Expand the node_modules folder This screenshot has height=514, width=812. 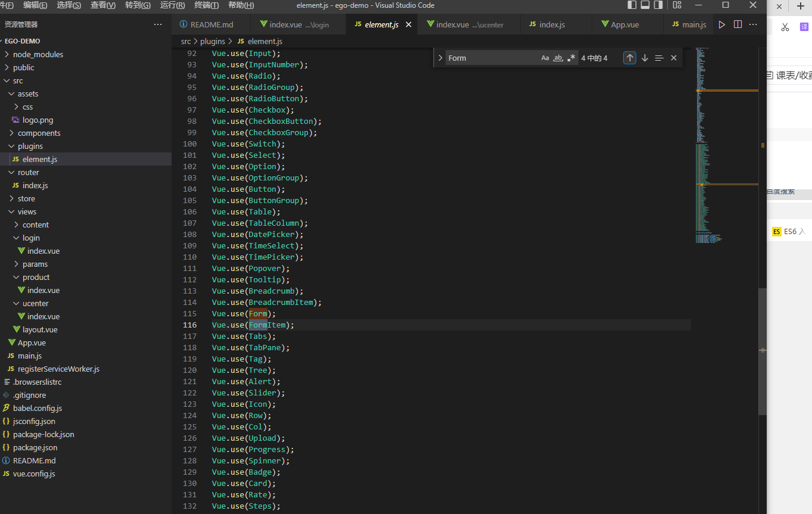coord(86,54)
